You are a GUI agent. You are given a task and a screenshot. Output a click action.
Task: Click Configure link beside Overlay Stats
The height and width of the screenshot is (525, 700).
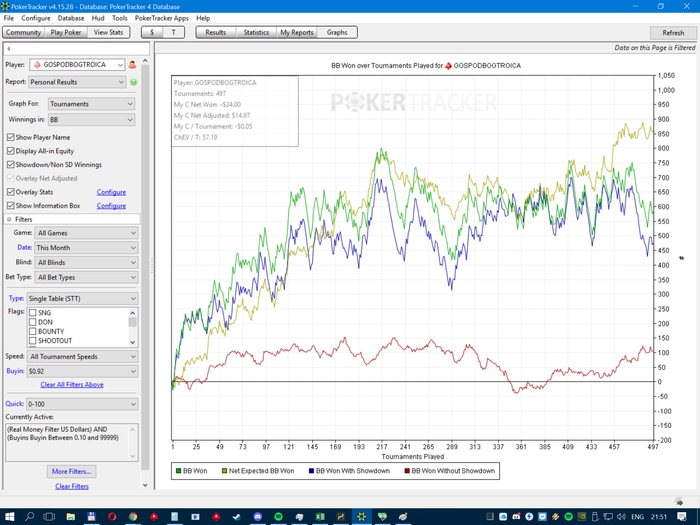111,192
